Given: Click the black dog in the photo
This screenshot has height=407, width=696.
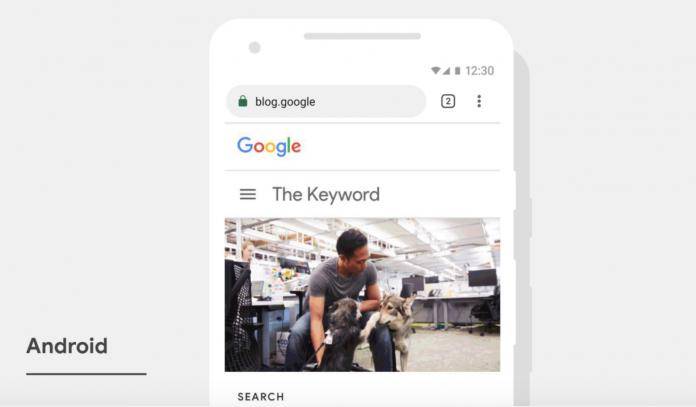Looking at the screenshot, I should click(x=340, y=333).
